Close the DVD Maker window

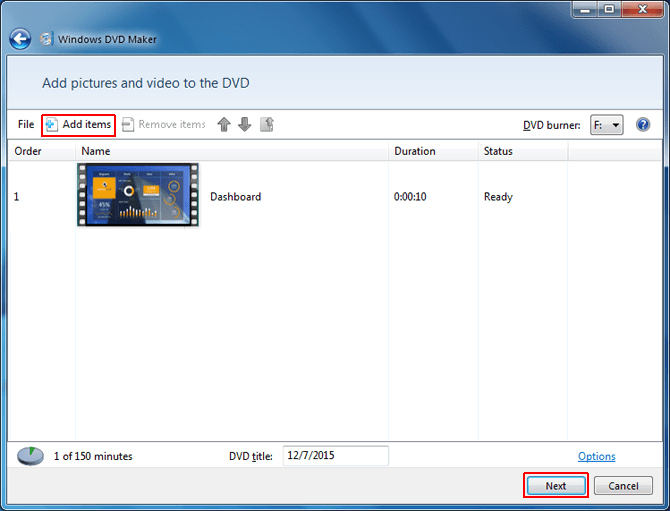(x=643, y=9)
